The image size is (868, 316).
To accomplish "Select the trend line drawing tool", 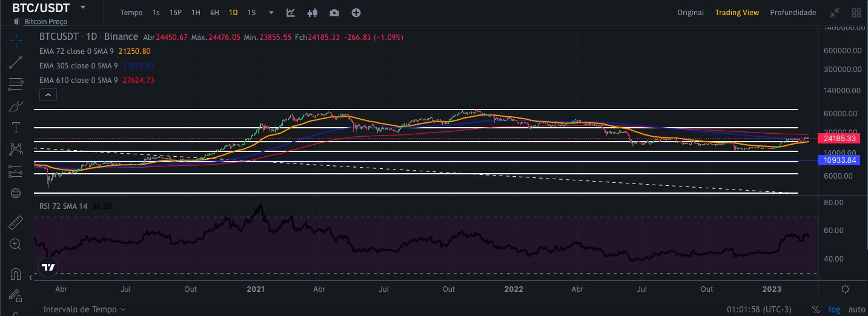I will point(16,62).
